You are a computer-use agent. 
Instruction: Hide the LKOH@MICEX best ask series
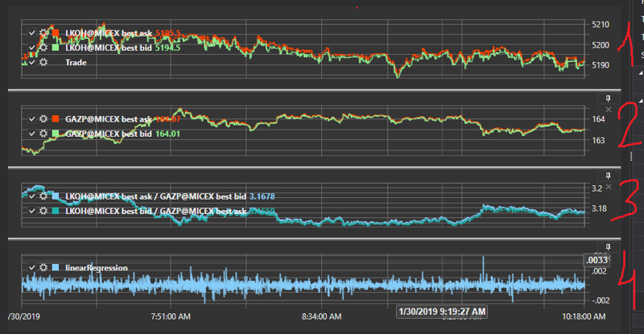click(31, 34)
